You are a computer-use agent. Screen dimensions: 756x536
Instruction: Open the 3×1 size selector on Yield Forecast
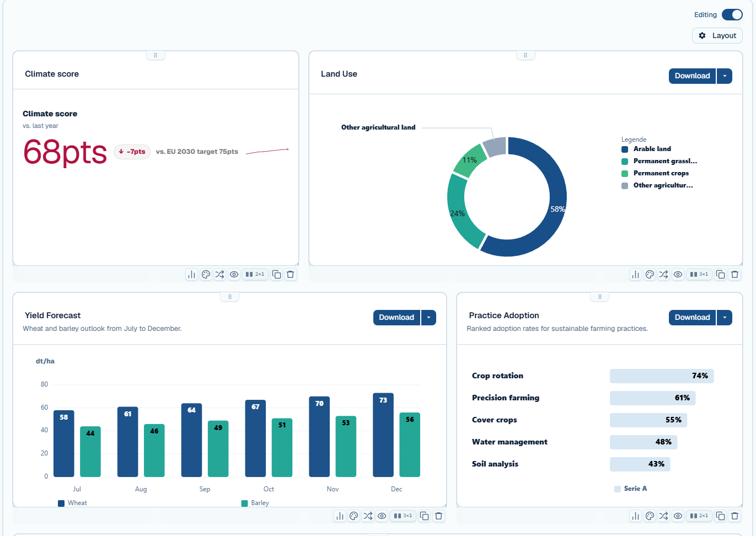tap(403, 516)
